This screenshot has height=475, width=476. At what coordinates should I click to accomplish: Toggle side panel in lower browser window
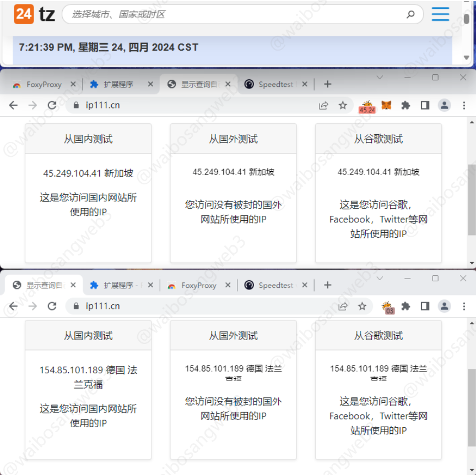[425, 307]
